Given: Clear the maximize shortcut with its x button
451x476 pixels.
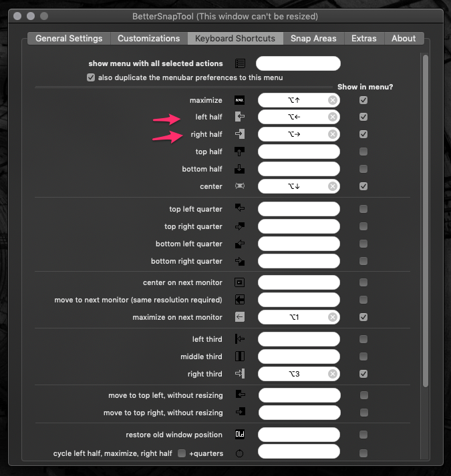Looking at the screenshot, I should [333, 100].
